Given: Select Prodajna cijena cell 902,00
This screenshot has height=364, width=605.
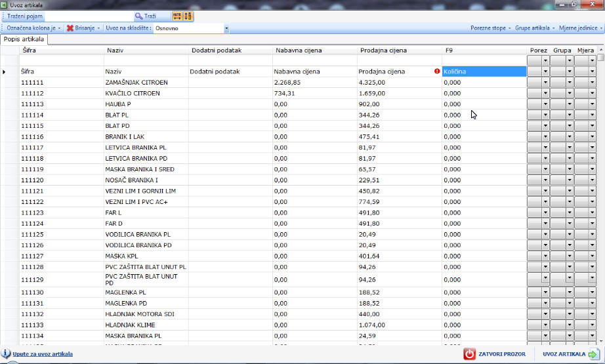Looking at the screenshot, I should [400, 104].
